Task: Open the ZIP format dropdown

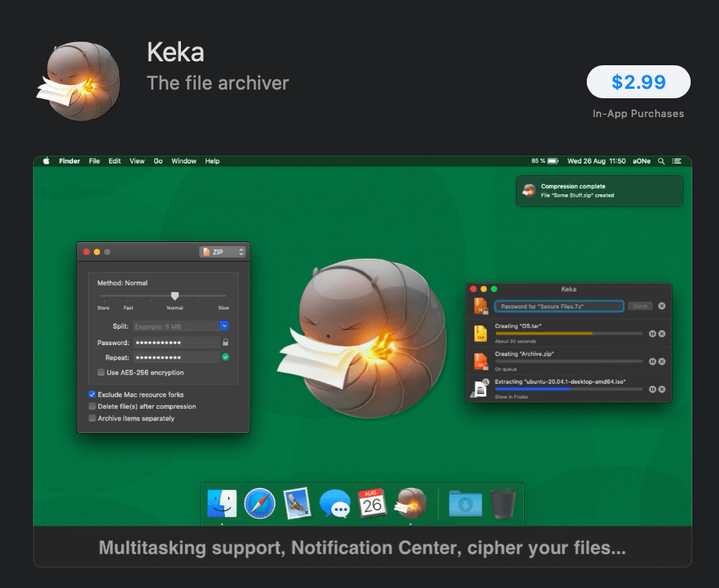Action: pyautogui.click(x=223, y=252)
